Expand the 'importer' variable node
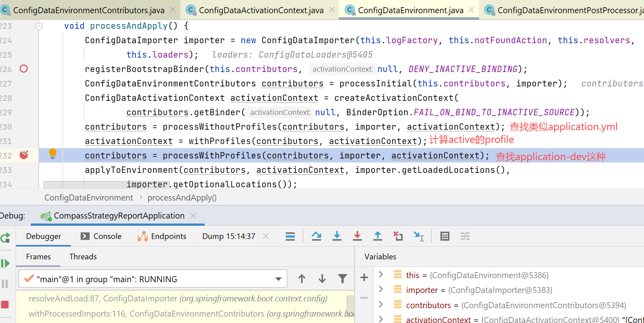The image size is (644, 323). pos(381,289)
